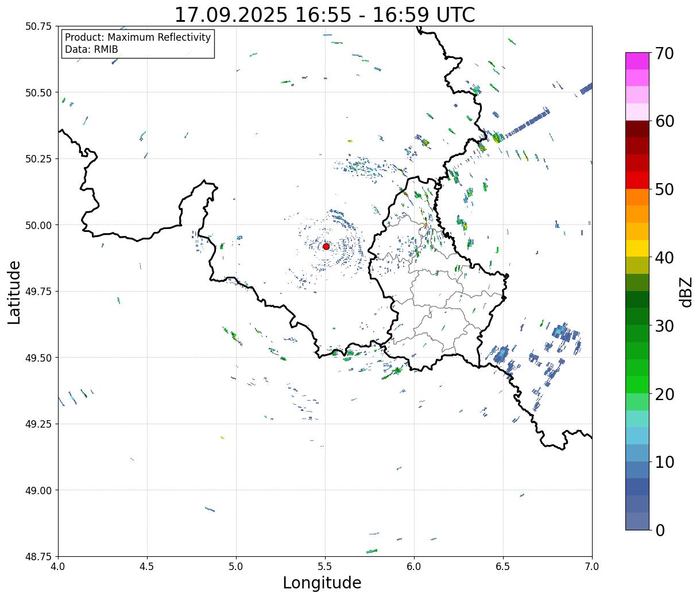This screenshot has width=700, height=597.
Task: Click the latitude tick label 50.25
Action: pos(38,159)
